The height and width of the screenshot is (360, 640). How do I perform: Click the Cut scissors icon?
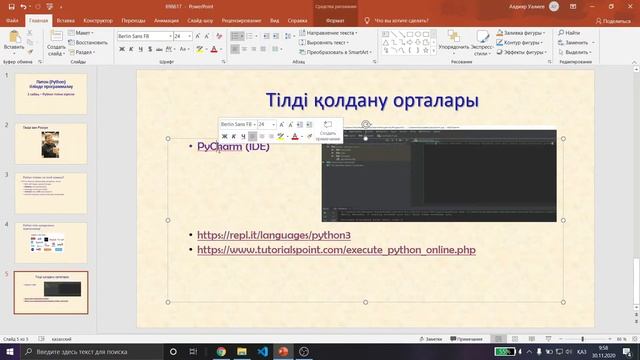coord(30,33)
